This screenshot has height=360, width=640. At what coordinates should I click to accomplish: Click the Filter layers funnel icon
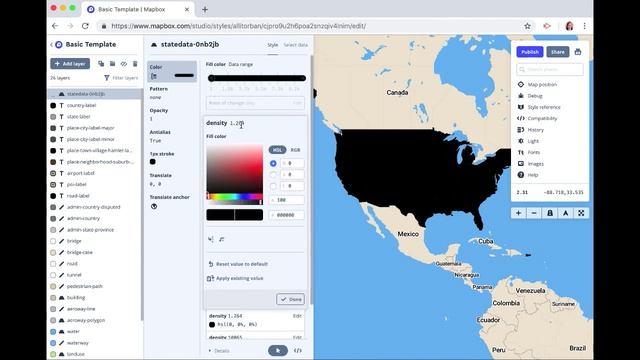(107, 78)
